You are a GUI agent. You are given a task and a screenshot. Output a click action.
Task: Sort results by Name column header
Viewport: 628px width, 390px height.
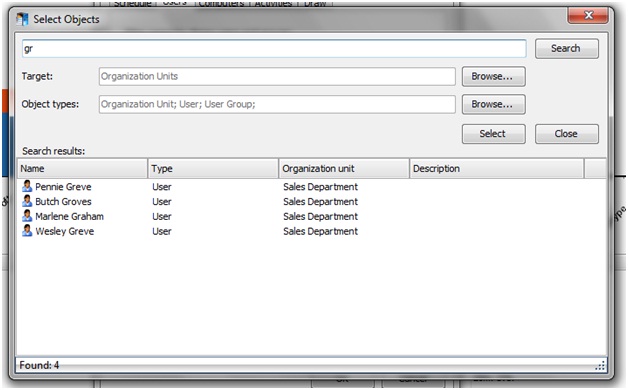pos(82,169)
